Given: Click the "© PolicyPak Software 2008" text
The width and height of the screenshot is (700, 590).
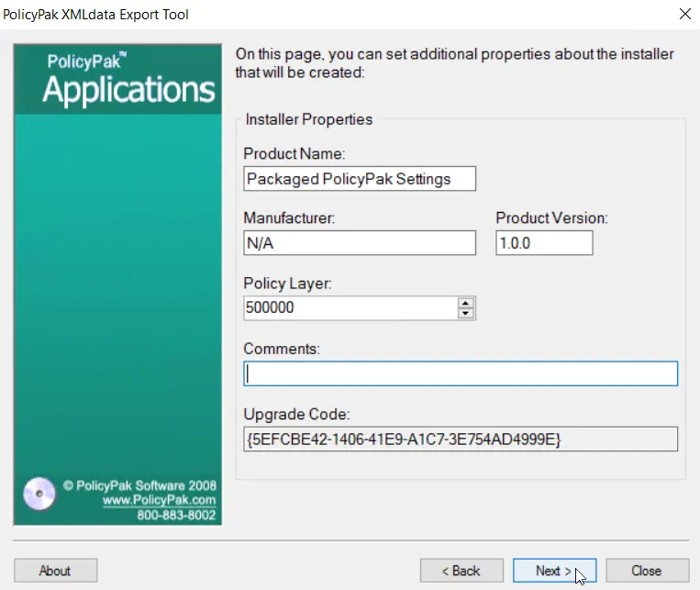Looking at the screenshot, I should [x=139, y=485].
